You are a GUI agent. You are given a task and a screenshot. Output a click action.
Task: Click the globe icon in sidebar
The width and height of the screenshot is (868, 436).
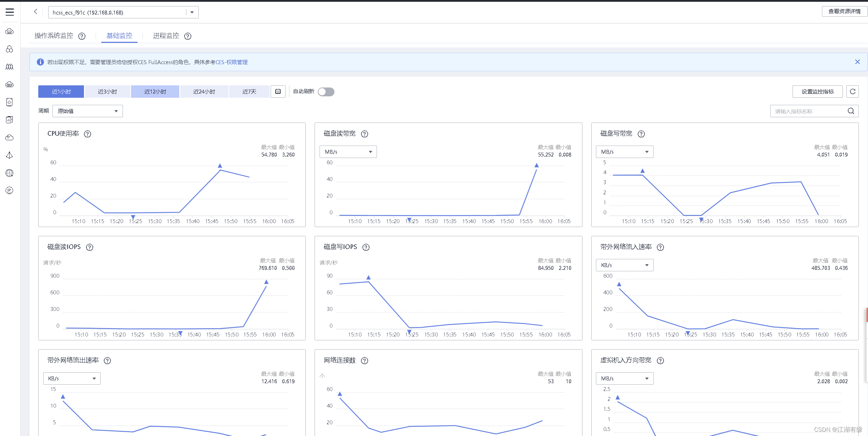[x=10, y=173]
